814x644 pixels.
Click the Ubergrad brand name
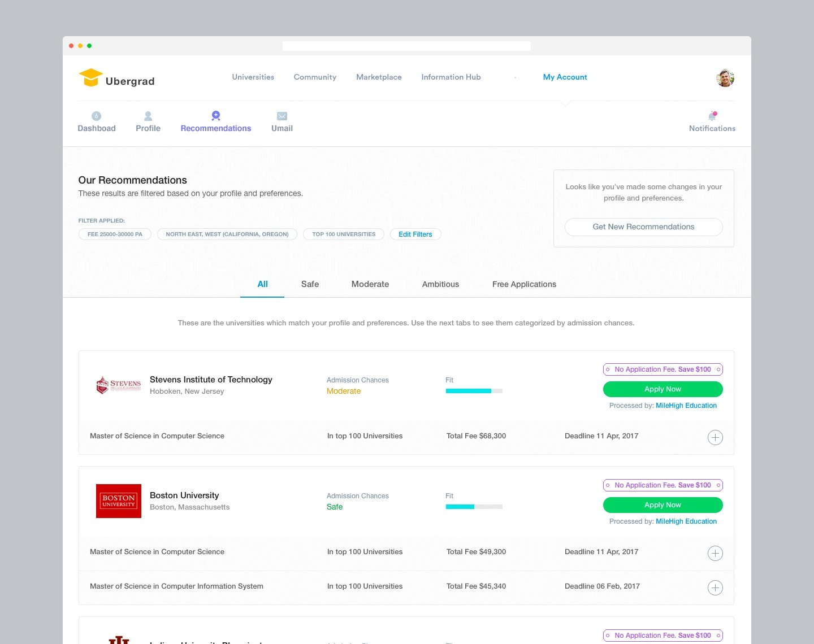click(130, 81)
